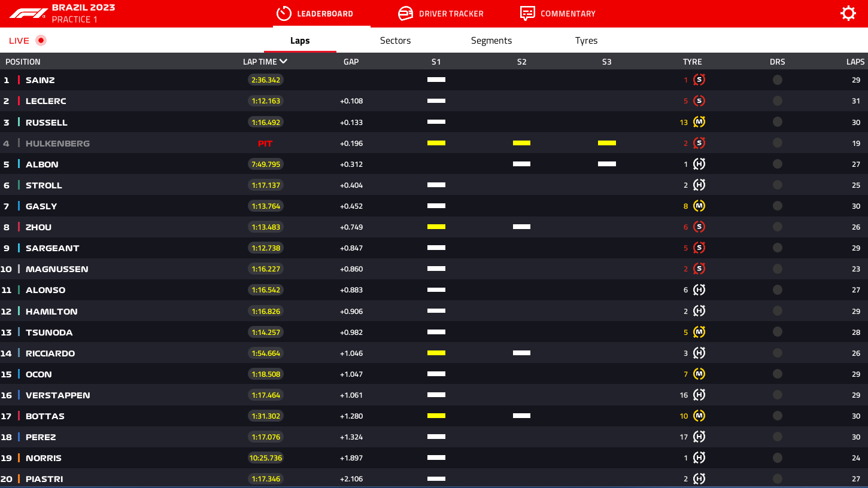
Task: Click Russell's medium tyre icon
Action: tap(699, 122)
